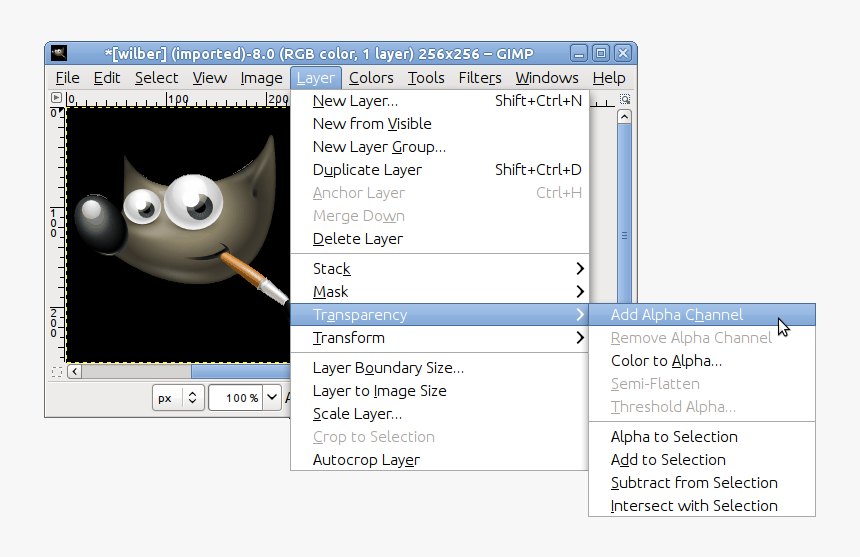Screen dimensions: 860x557
Task: Open the View menu
Action: 210,78
